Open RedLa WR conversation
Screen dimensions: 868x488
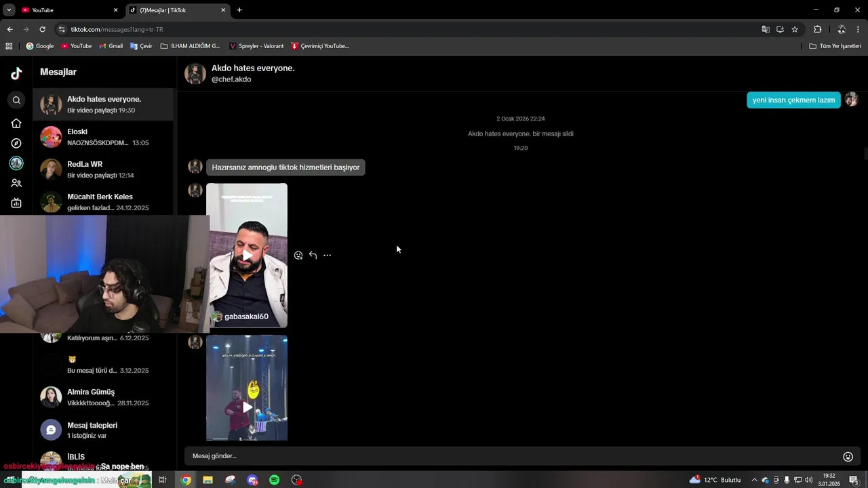click(x=103, y=169)
